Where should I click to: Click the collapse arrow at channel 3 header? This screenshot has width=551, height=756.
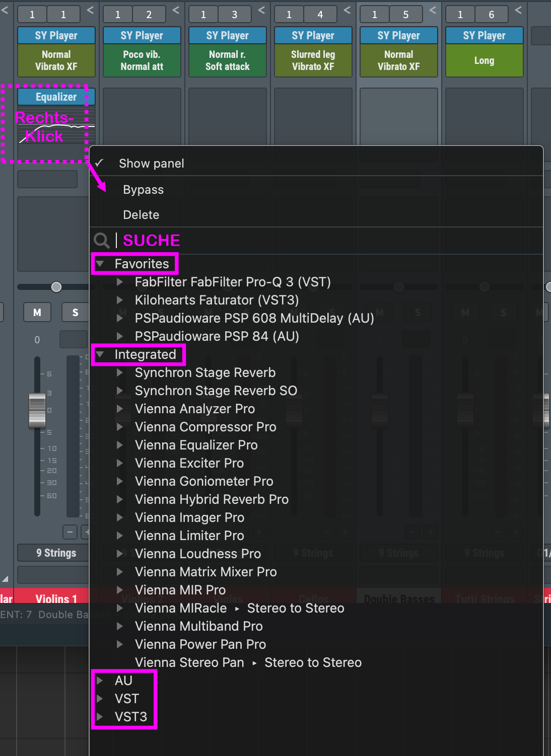coord(261,10)
